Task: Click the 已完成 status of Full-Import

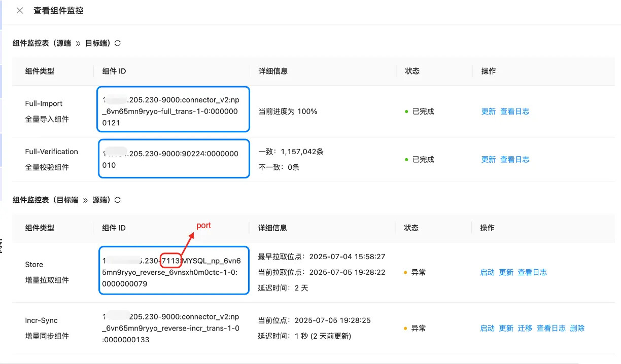Action: (419, 112)
